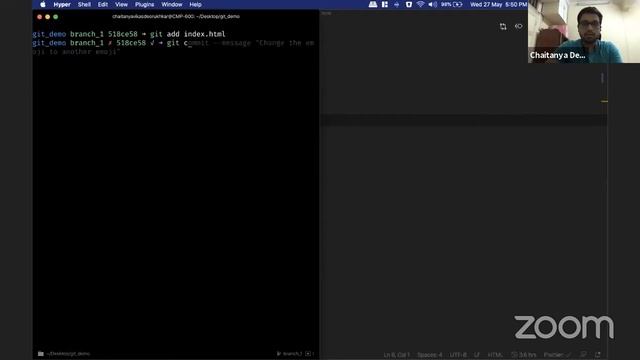Open the Shell menu
Viewport: 640px width, 360px height.
coord(84,4)
